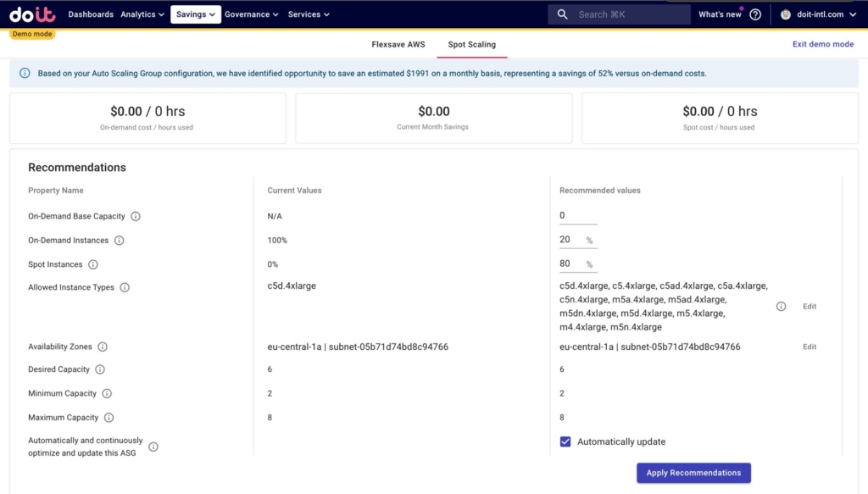Click the Demo mode badge
Screen dimensions: 868x494
[32, 34]
